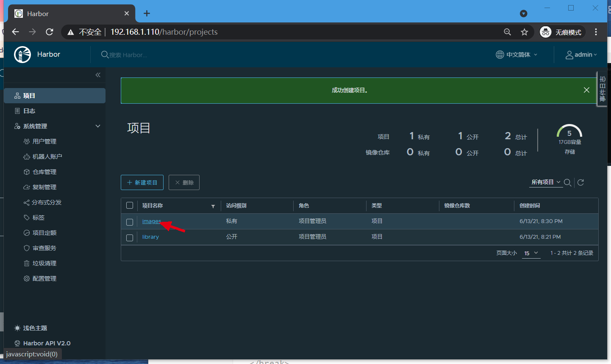Sort by the repository count column header
This screenshot has height=364, width=611.
[457, 206]
